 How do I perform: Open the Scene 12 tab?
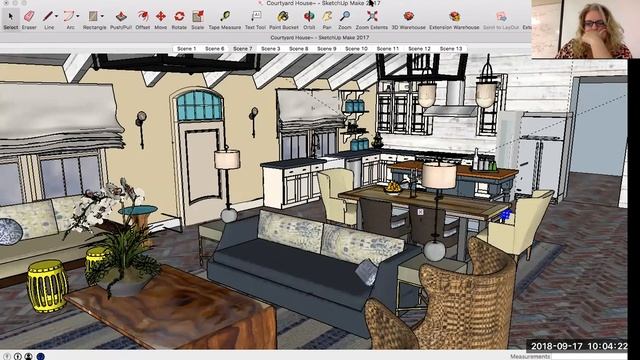419,49
